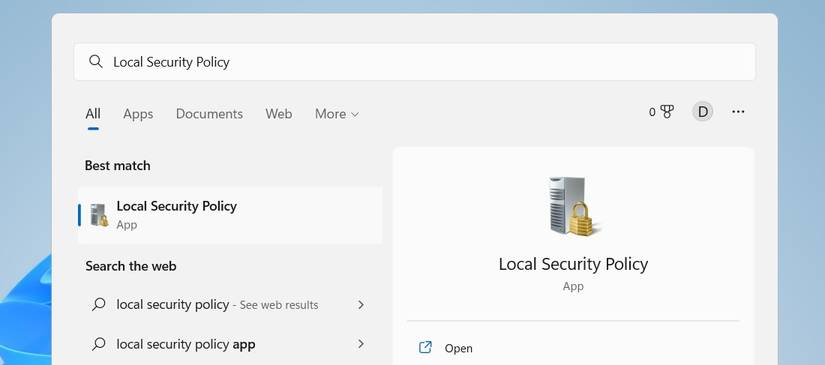
Task: Click the Search the web heading
Action: [131, 266]
